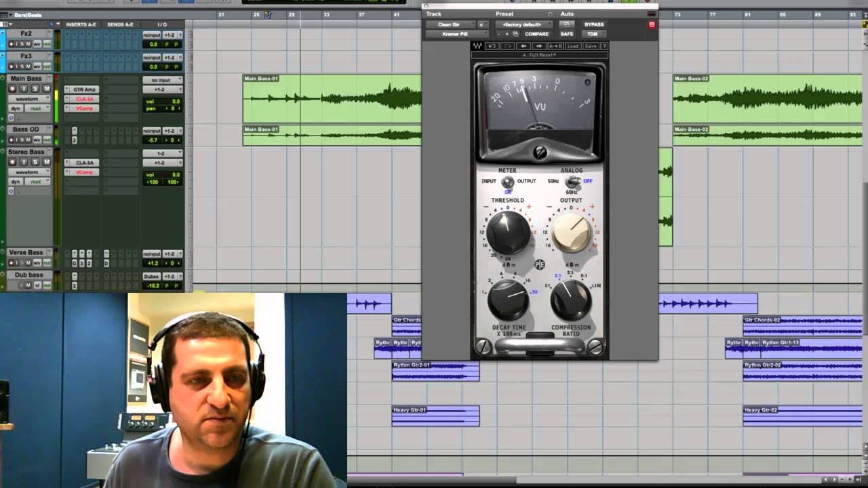The height and width of the screenshot is (488, 868).
Task: Click the undo arrow icon in Waves toolbar
Action: pos(493,45)
